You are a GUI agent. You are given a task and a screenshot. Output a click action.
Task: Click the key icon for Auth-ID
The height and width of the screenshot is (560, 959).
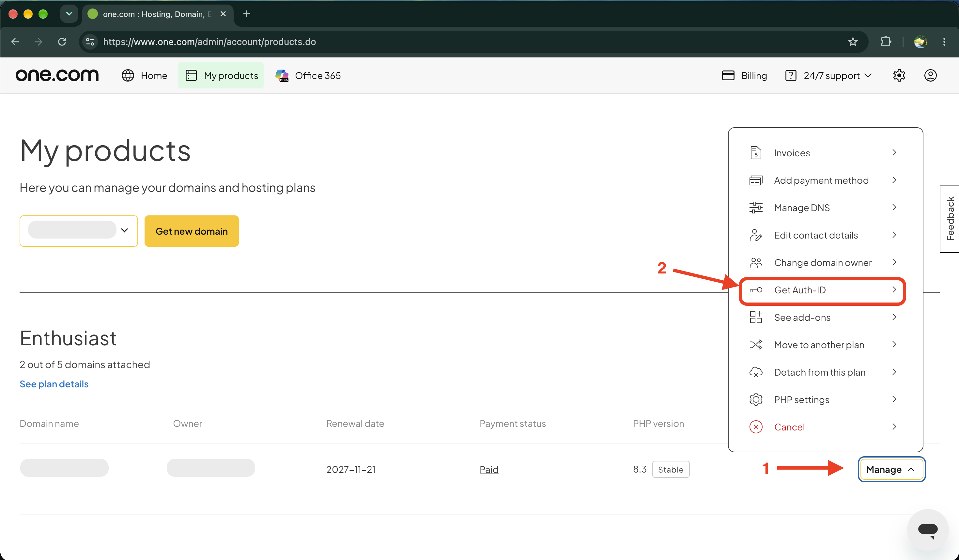tap(755, 290)
